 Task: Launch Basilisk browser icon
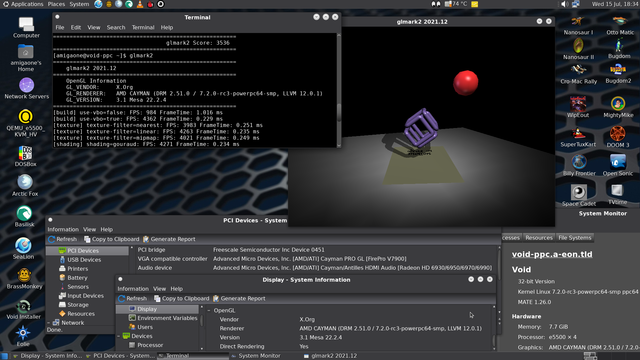[x=24, y=216]
